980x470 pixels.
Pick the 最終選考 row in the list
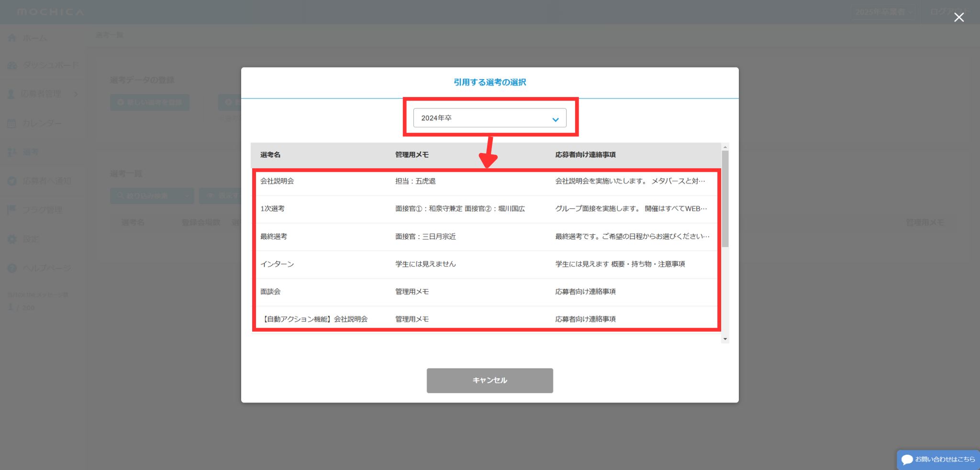(486, 237)
